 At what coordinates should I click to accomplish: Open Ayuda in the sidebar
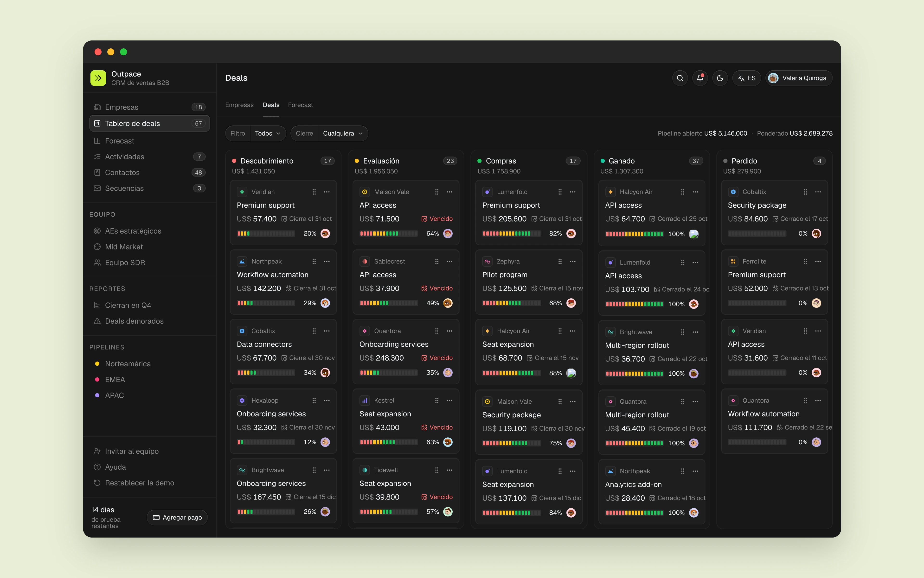[x=149, y=467]
